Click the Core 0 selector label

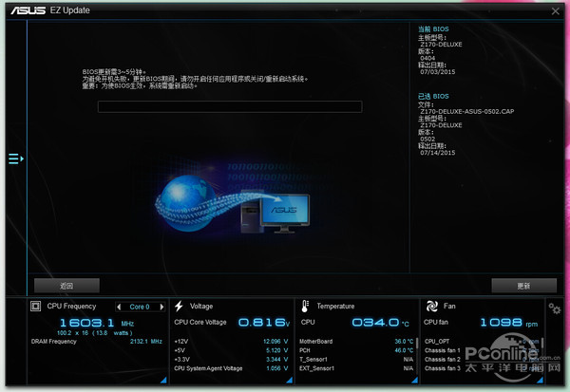point(140,307)
